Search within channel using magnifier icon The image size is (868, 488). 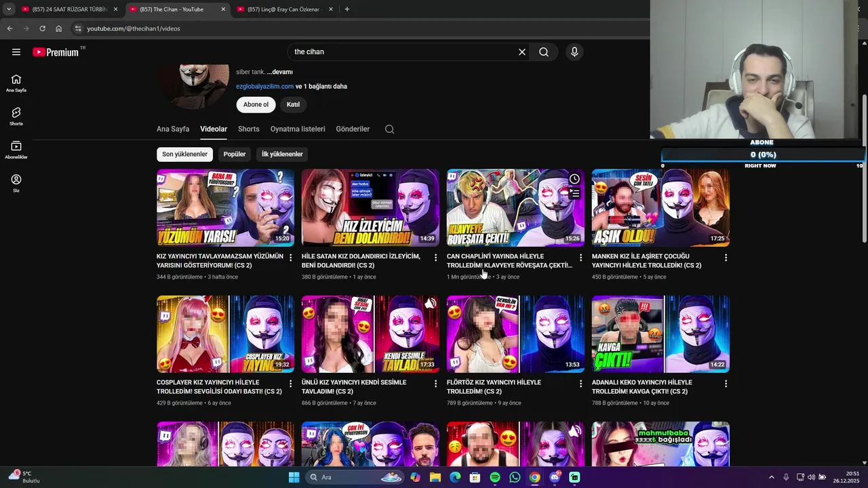pos(389,129)
